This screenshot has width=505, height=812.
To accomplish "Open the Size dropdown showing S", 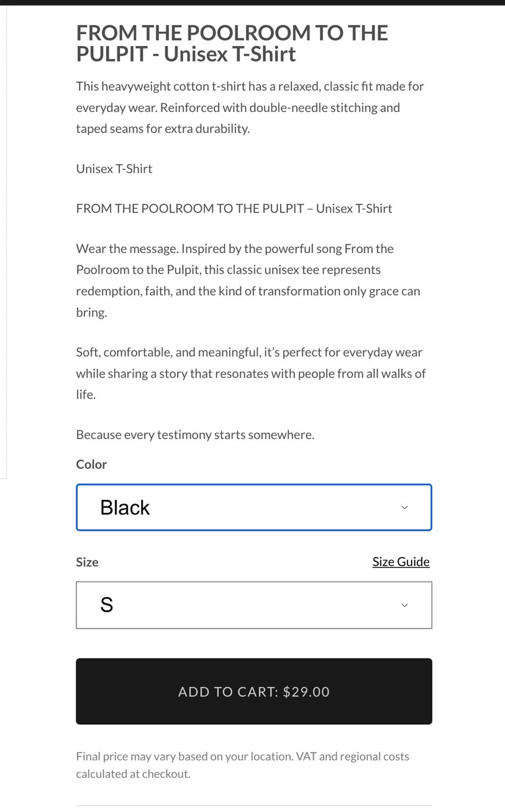I will pos(253,605).
